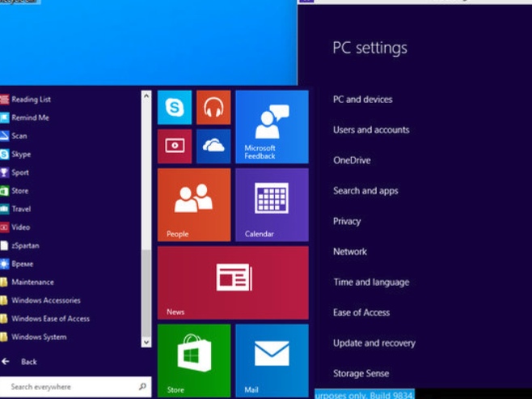The width and height of the screenshot is (532, 399).
Task: Launch the red Video tile
Action: pos(175,146)
